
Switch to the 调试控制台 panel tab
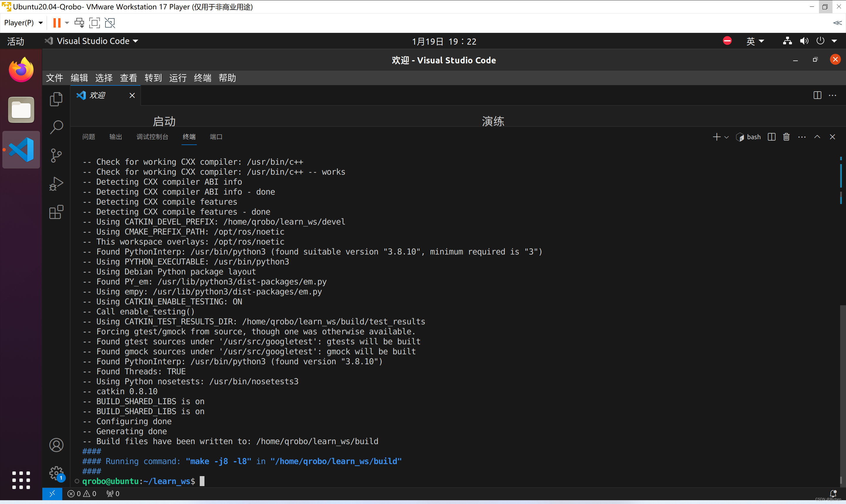(x=152, y=136)
